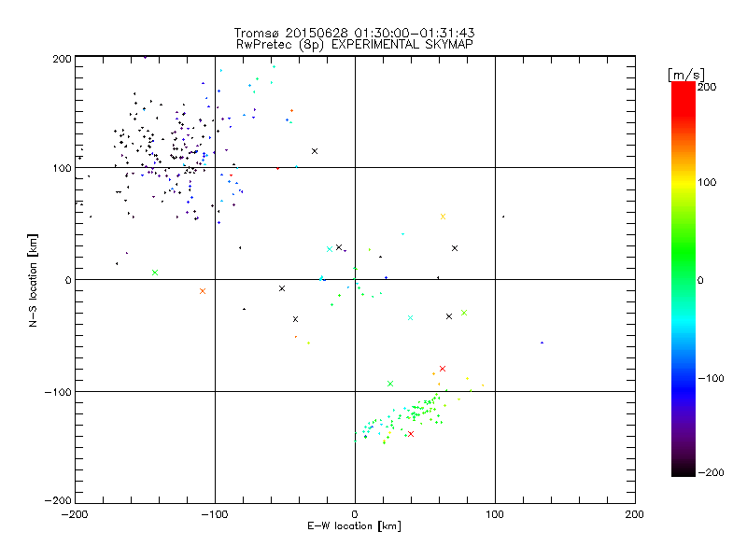Select the lime-green X marker beside a black X
747x560 pixels.
[464, 313]
